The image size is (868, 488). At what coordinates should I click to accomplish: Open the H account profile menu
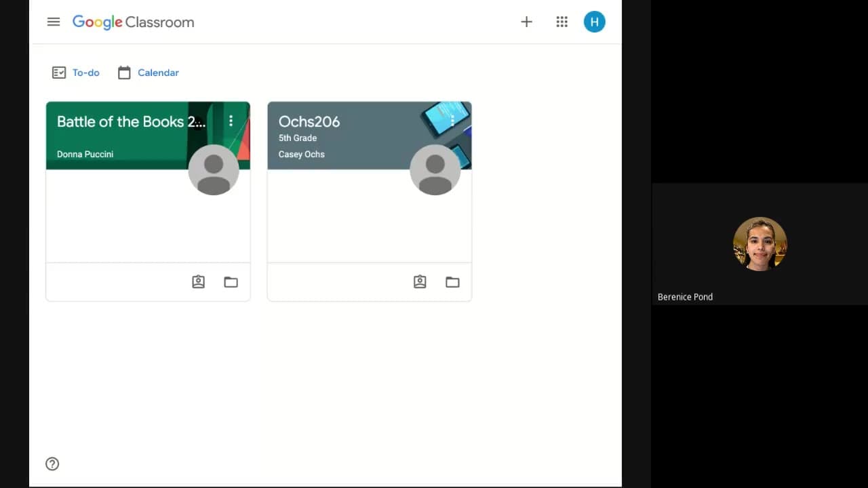594,22
